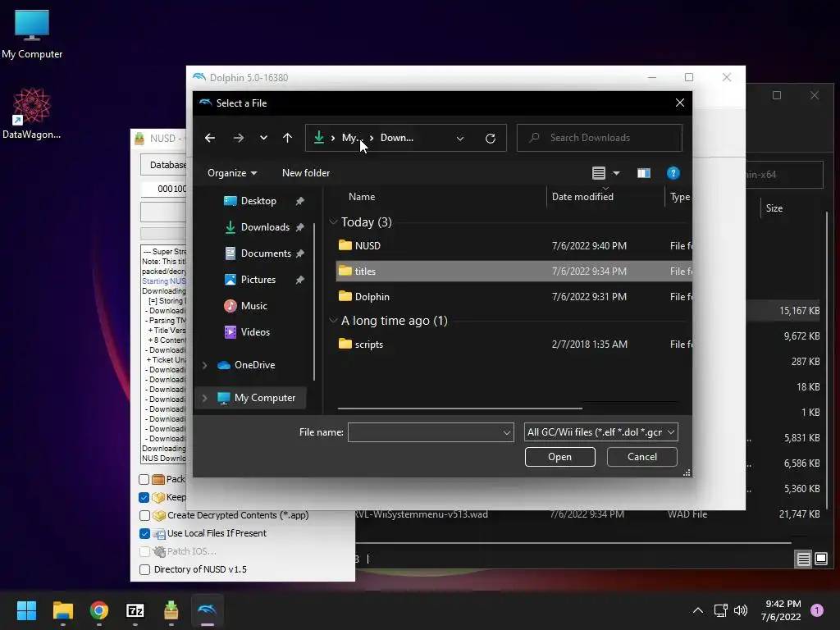This screenshot has width=840, height=630.
Task: Change the file view layout icon
Action: [598, 173]
